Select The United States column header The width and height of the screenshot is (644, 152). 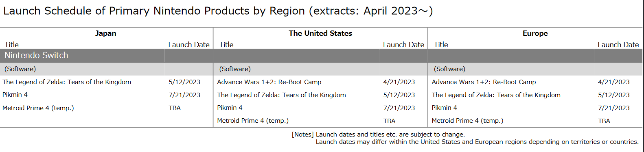click(320, 33)
